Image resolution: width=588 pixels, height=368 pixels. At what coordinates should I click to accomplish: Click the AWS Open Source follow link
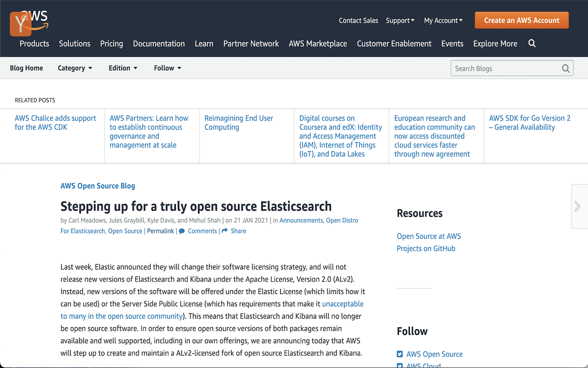[435, 354]
